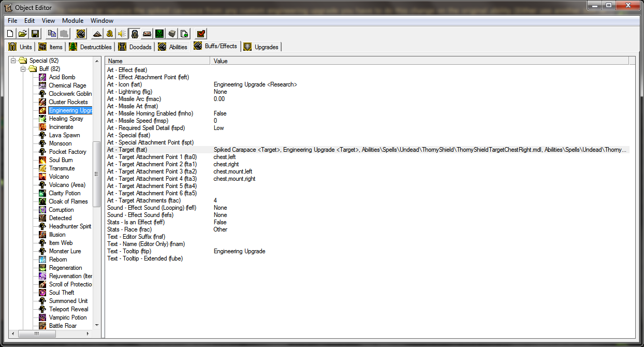Open the View menu
The image size is (644, 347).
point(48,21)
